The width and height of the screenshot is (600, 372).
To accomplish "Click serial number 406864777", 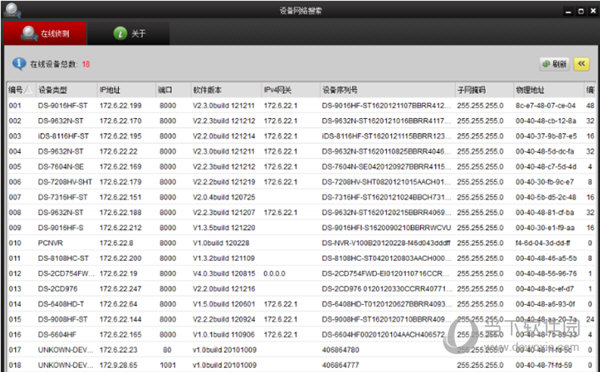I will coord(340,365).
